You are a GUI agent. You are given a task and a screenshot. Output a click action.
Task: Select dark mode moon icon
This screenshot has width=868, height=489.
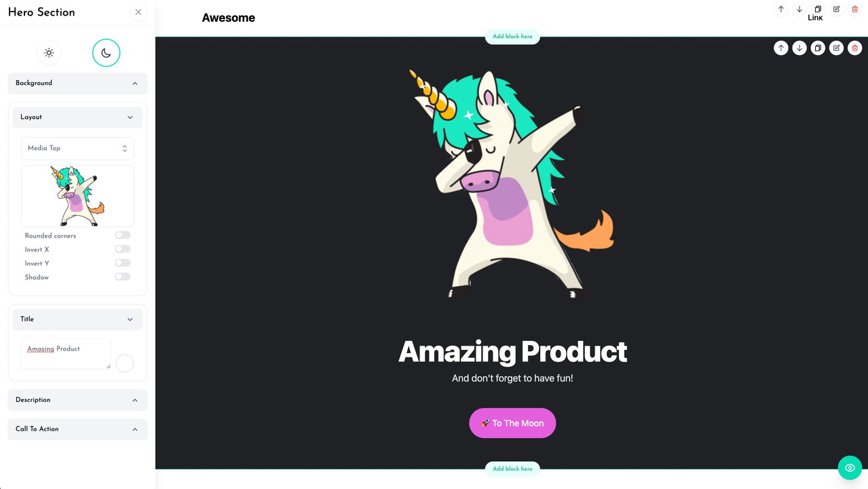click(x=106, y=53)
